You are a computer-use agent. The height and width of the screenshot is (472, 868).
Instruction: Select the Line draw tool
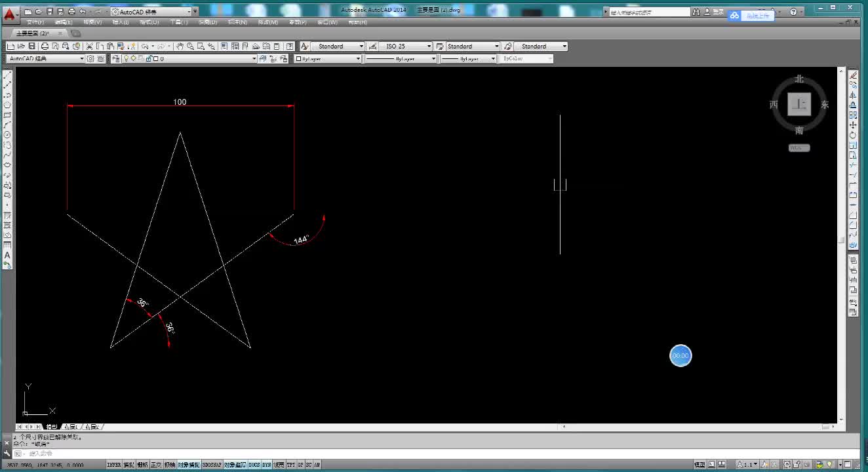(7, 75)
